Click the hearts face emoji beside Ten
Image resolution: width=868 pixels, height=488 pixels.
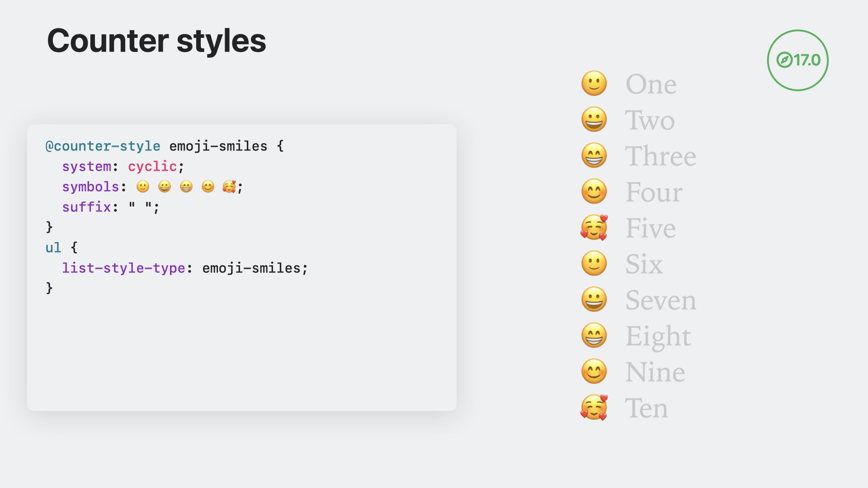(x=594, y=408)
